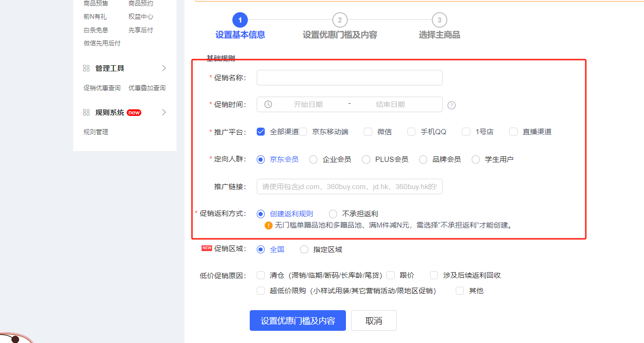This screenshot has height=343, width=644.
Task: Expand the 规则系统 section chevron
Action: click(x=164, y=113)
